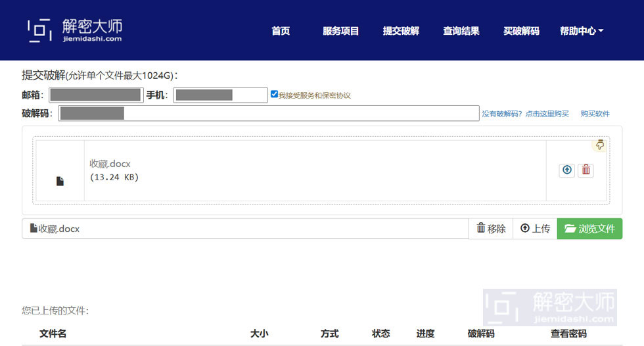Click green 浏览文件 browse button
This screenshot has width=644, height=346.
[x=590, y=228]
